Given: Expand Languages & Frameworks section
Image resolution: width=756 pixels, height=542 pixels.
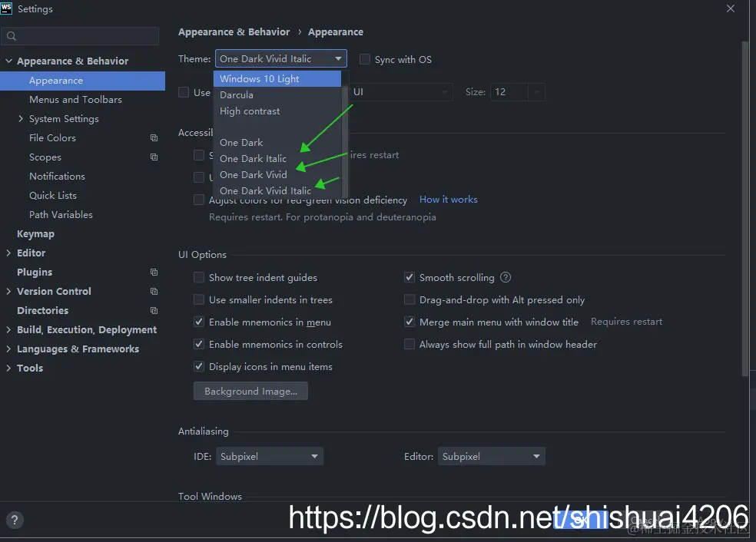Looking at the screenshot, I should click(x=8, y=349).
